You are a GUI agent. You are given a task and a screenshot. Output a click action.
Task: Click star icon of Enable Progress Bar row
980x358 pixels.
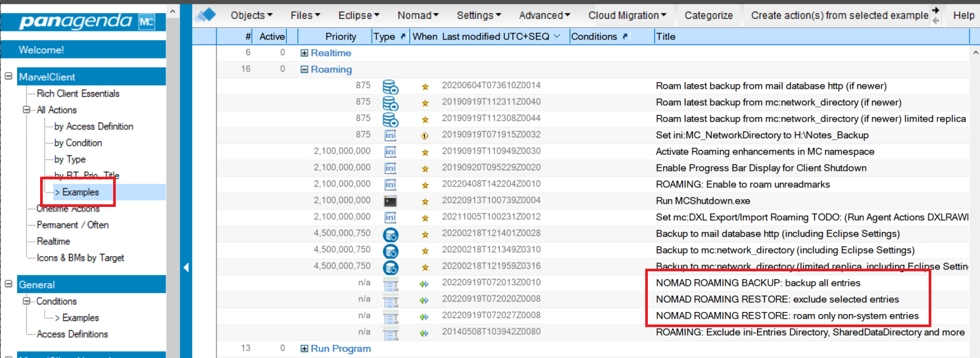pos(425,168)
